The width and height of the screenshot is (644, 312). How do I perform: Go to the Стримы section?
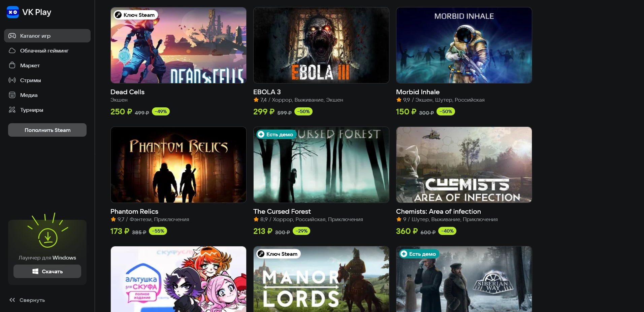coord(47,80)
